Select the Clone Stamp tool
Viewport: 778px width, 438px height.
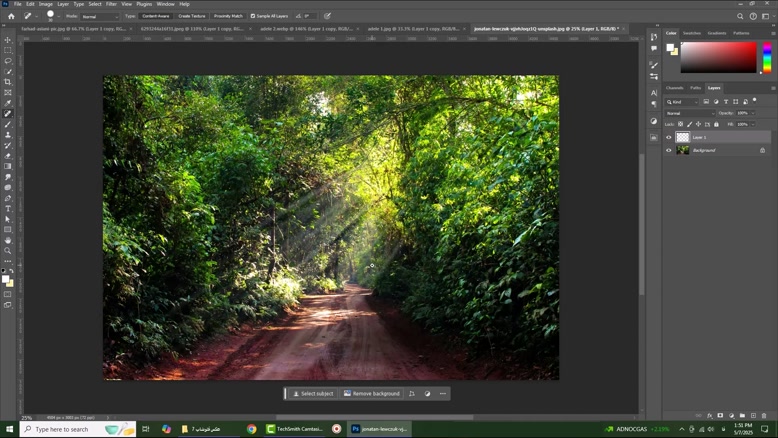[x=7, y=135]
